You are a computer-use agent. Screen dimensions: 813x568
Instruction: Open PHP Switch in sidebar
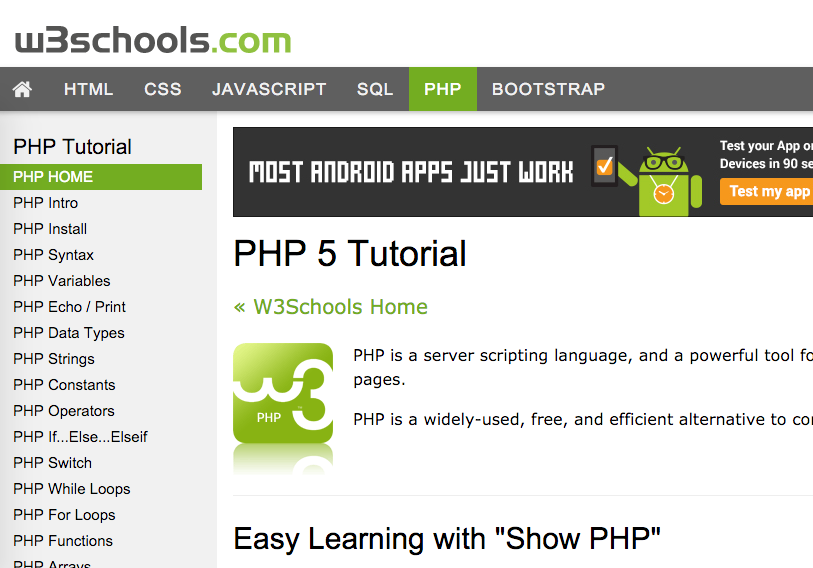click(52, 462)
